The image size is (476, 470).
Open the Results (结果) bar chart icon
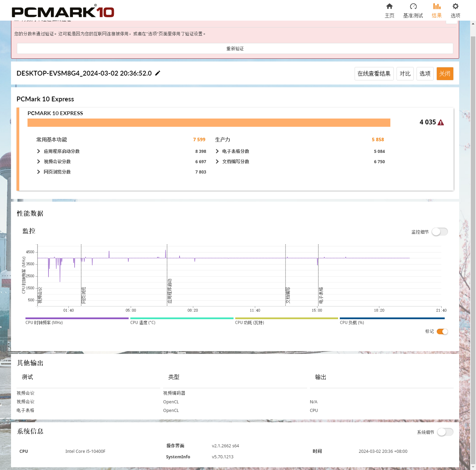437,6
